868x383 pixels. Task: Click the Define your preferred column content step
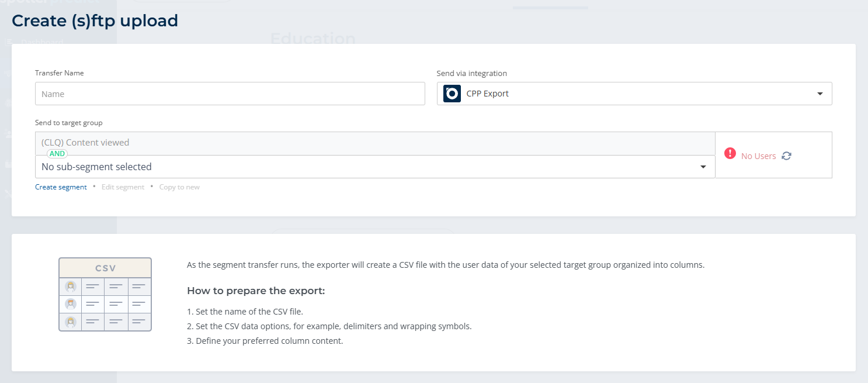(265, 341)
